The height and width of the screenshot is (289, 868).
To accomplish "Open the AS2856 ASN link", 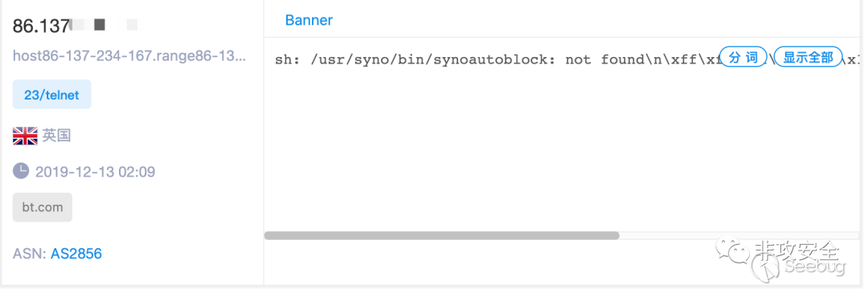I will pyautogui.click(x=76, y=254).
